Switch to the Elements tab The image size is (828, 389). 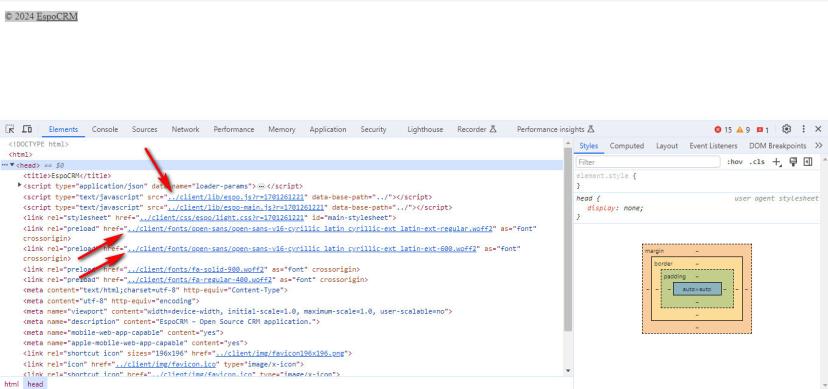click(x=63, y=129)
